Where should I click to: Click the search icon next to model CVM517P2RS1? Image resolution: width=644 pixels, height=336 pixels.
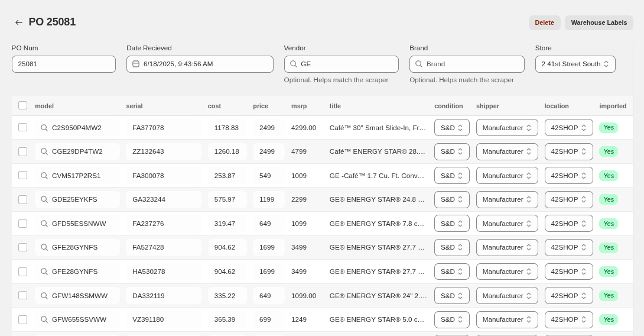[x=44, y=176]
